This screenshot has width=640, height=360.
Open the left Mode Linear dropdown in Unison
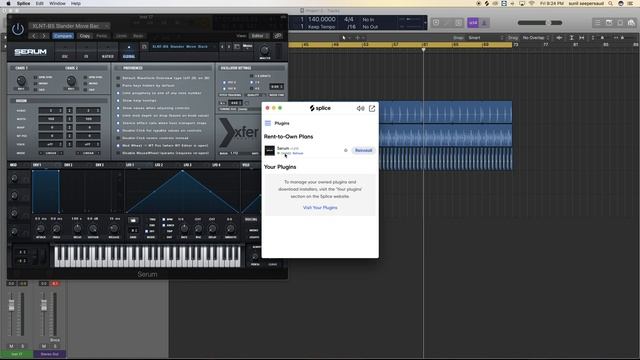[x=51, y=153]
